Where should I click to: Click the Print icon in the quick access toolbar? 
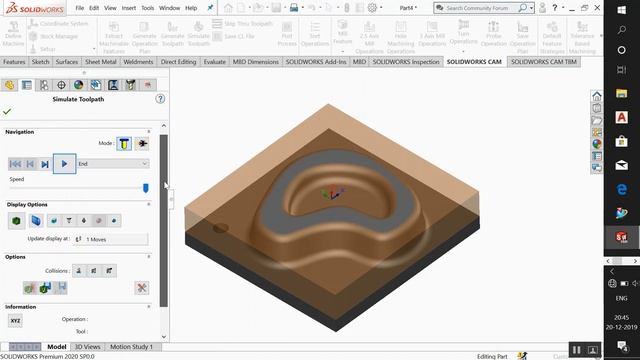(x=294, y=8)
